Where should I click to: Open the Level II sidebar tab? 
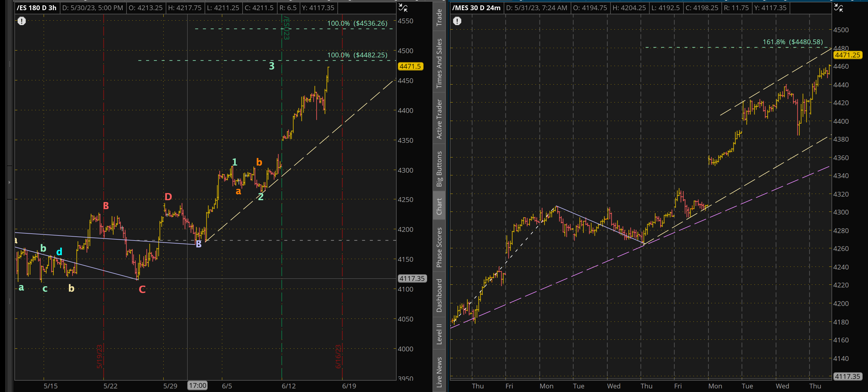tap(439, 333)
